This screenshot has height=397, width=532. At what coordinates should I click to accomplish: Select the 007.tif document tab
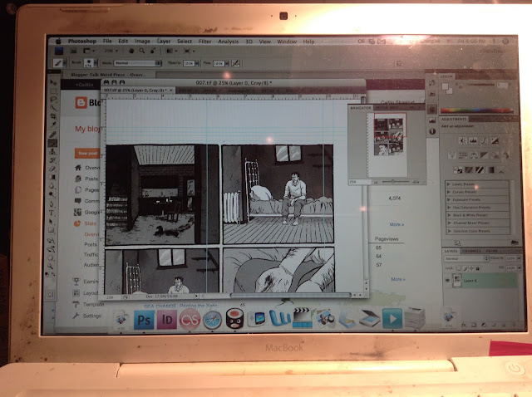[x=138, y=91]
